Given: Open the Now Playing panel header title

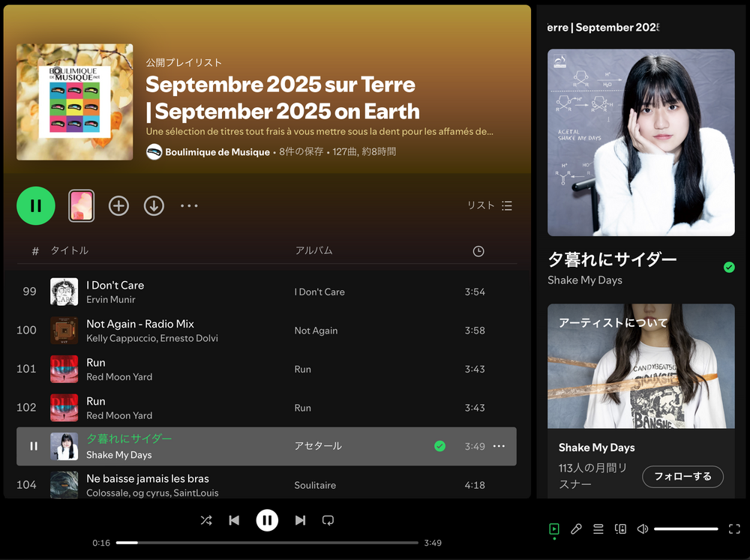Looking at the screenshot, I should pyautogui.click(x=603, y=27).
